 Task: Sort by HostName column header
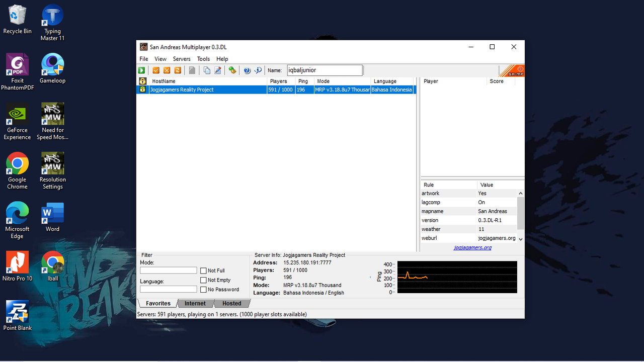coord(207,81)
